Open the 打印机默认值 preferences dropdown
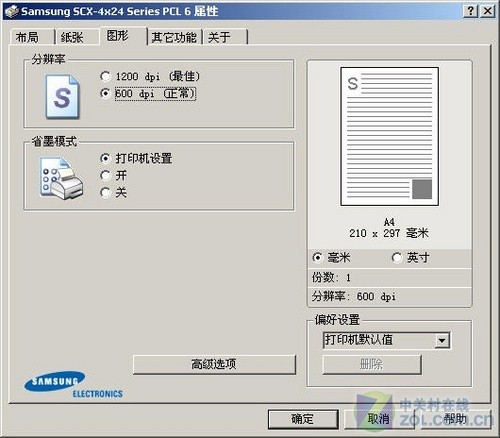This screenshot has width=500, height=438. point(386,340)
